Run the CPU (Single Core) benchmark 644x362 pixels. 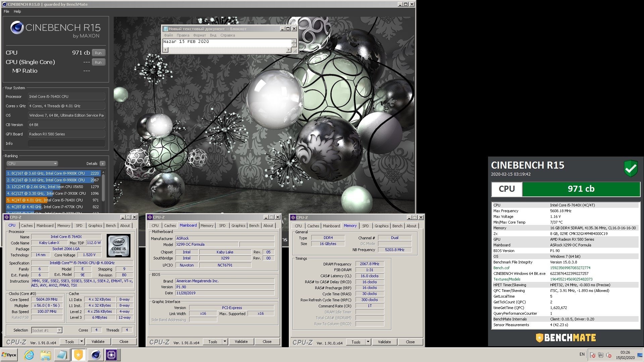tap(98, 62)
